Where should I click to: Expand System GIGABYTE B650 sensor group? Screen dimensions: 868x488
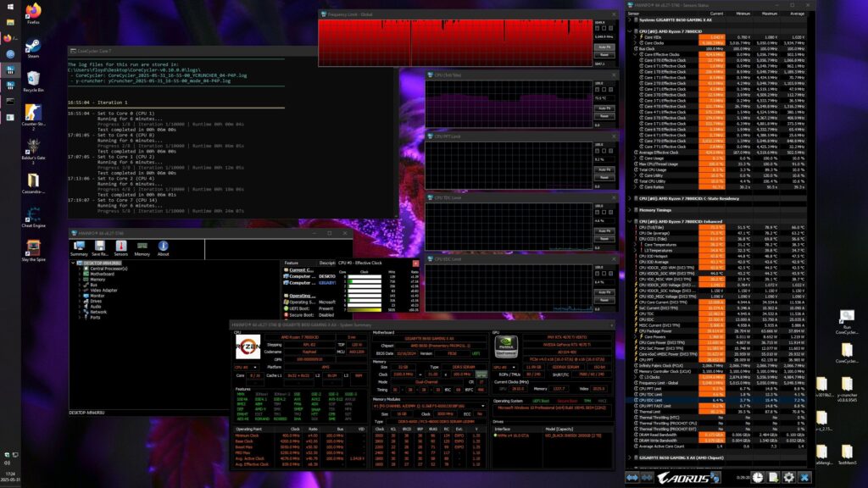630,20
